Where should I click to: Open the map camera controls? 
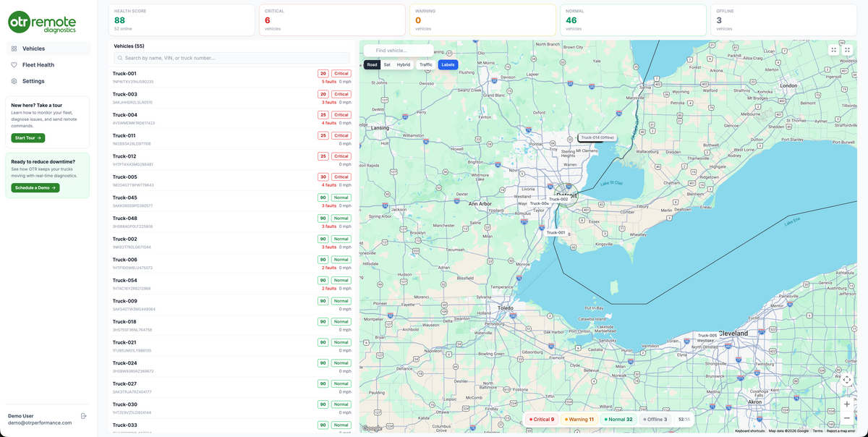tap(847, 379)
